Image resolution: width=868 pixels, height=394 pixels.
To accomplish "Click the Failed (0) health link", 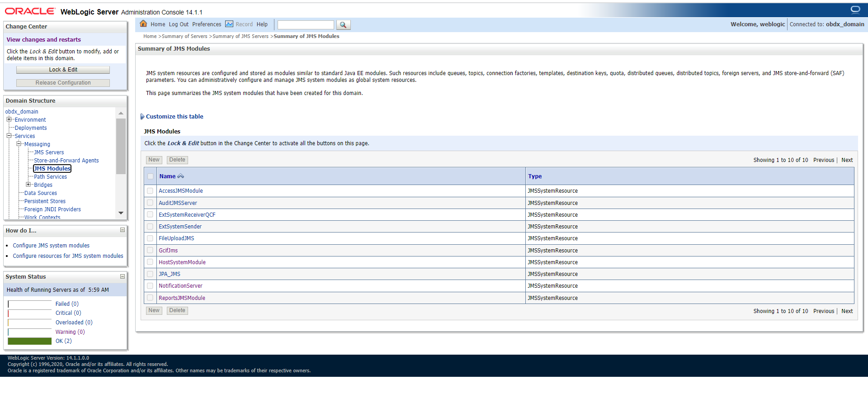I will coord(67,304).
